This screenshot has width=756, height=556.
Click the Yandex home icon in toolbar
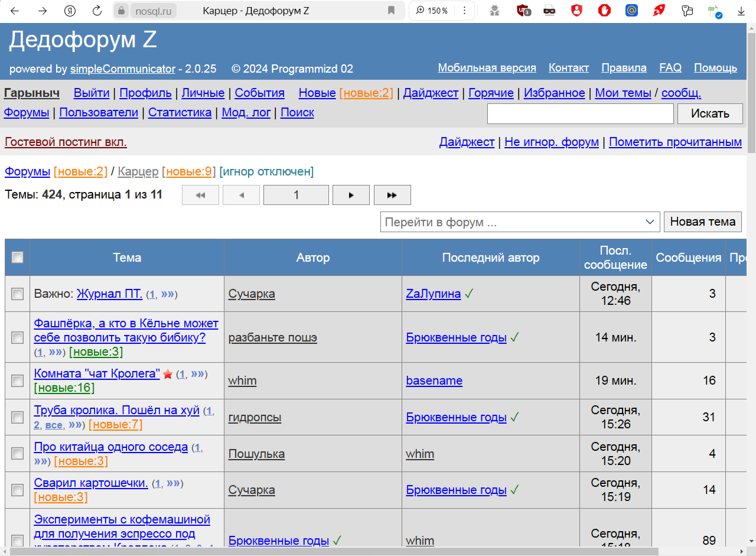(x=70, y=11)
